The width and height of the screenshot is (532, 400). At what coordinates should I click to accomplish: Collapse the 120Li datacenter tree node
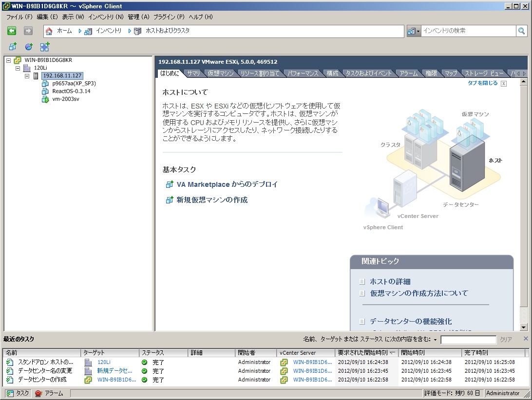coord(18,68)
